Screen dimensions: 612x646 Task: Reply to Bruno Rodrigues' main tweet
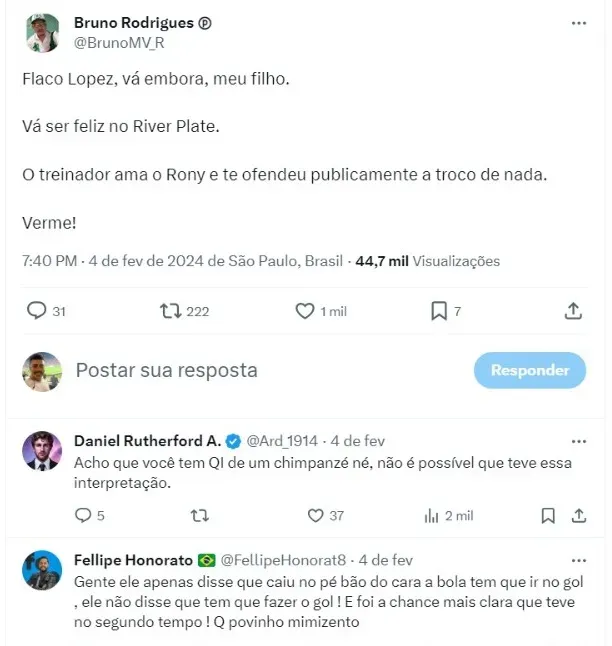click(37, 311)
